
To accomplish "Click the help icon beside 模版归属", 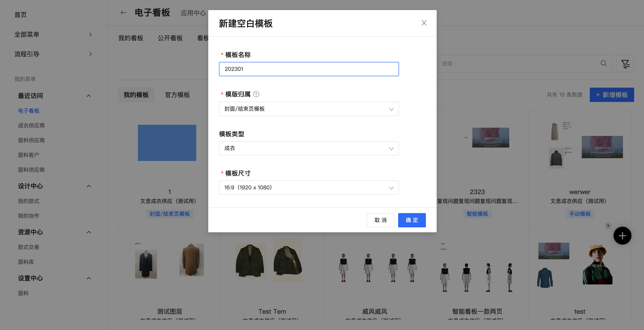I will 256,94.
